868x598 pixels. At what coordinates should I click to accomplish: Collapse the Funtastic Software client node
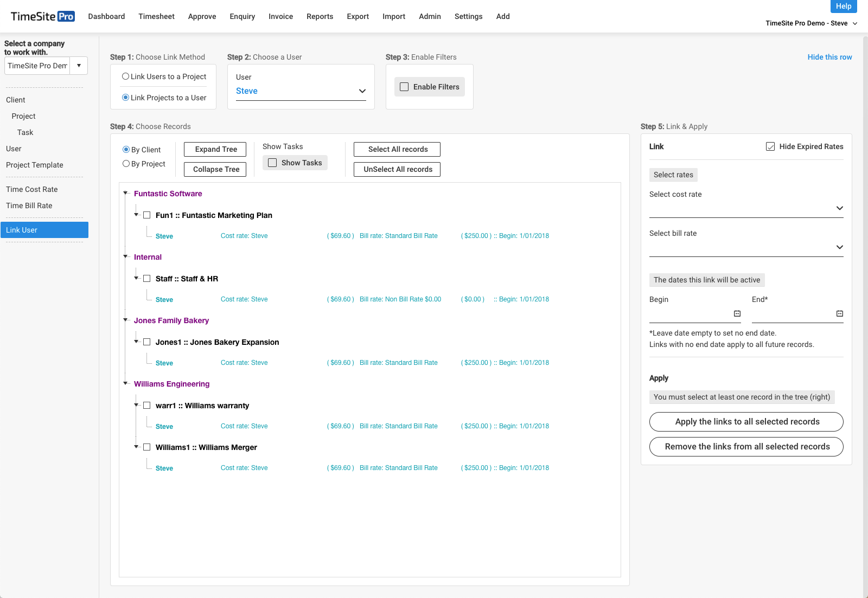(125, 193)
